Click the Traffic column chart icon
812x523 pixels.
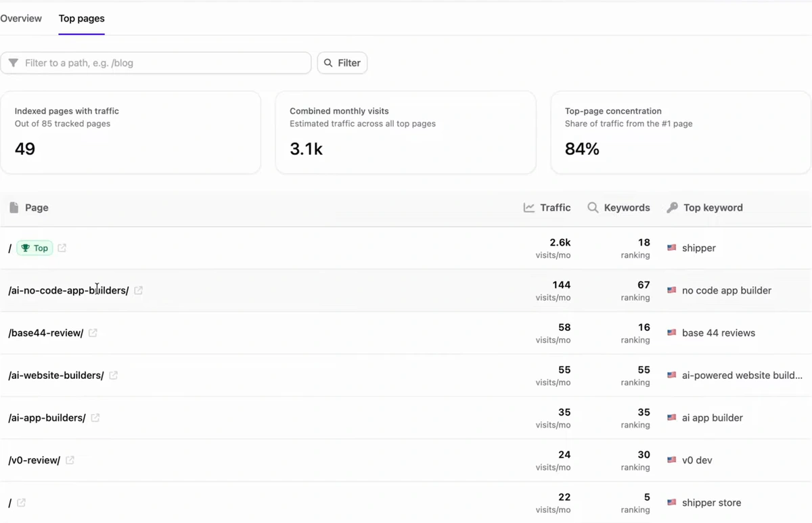tap(529, 208)
